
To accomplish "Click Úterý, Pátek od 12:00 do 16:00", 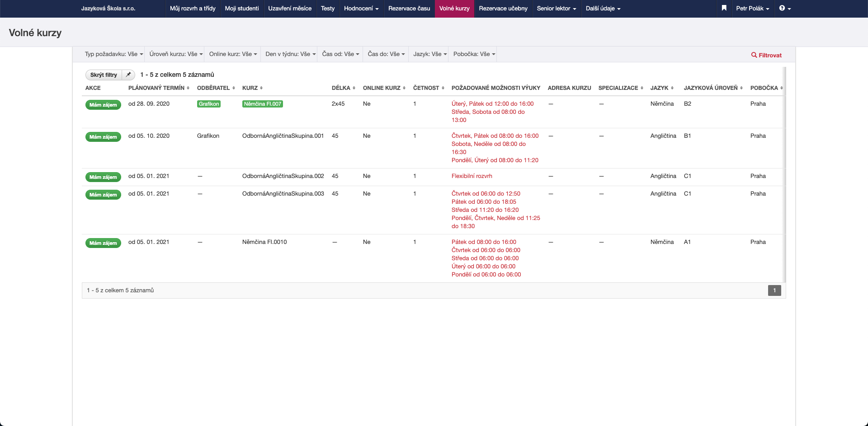I will point(493,103).
